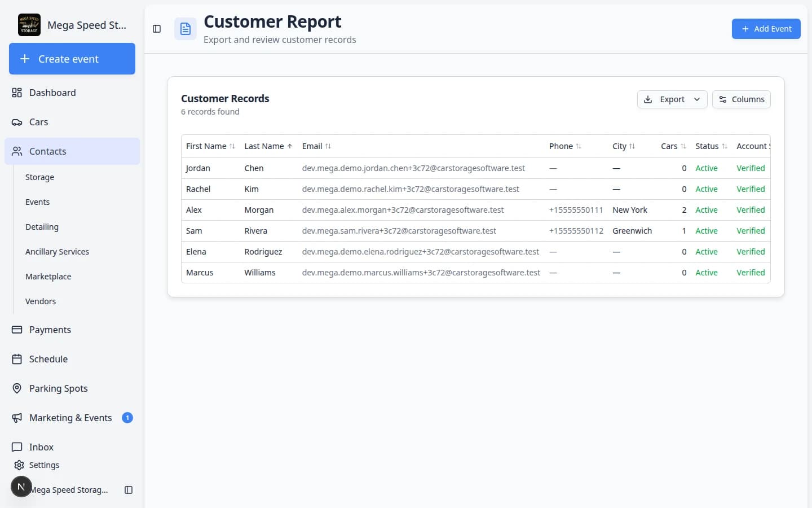Click the Inbox message icon
This screenshot has height=508, width=812.
[x=17, y=447]
